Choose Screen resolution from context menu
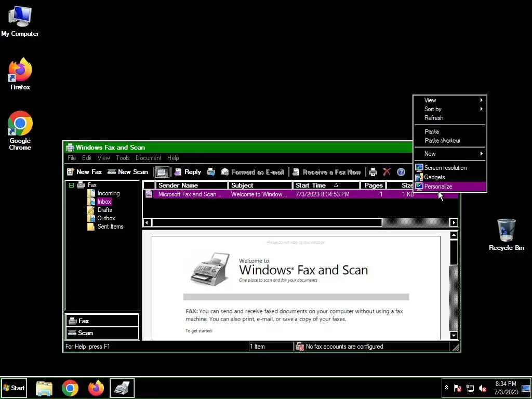The image size is (532, 399). [x=450, y=168]
